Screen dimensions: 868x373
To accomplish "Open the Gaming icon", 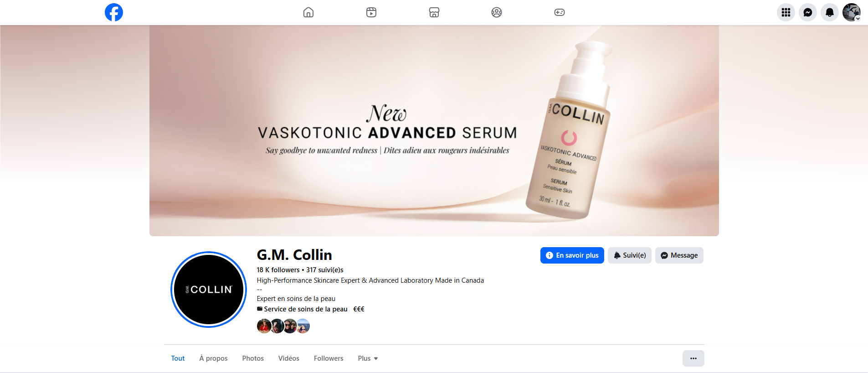I will pyautogui.click(x=560, y=12).
